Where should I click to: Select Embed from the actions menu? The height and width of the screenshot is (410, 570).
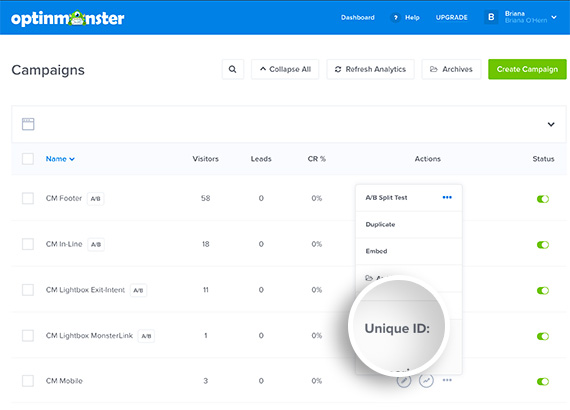coord(409,251)
